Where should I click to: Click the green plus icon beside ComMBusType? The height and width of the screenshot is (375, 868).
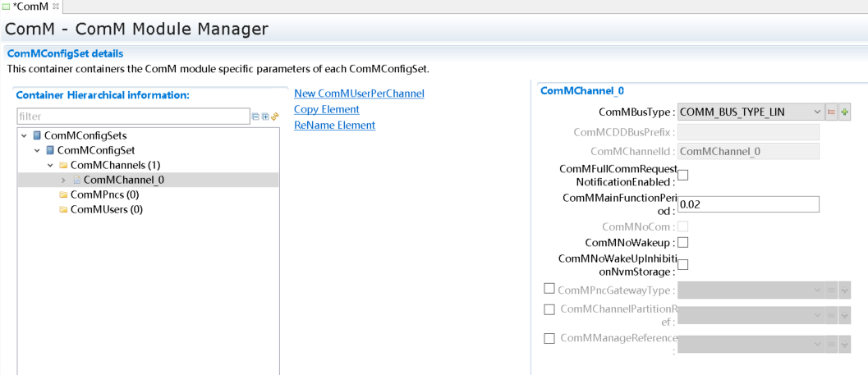844,112
